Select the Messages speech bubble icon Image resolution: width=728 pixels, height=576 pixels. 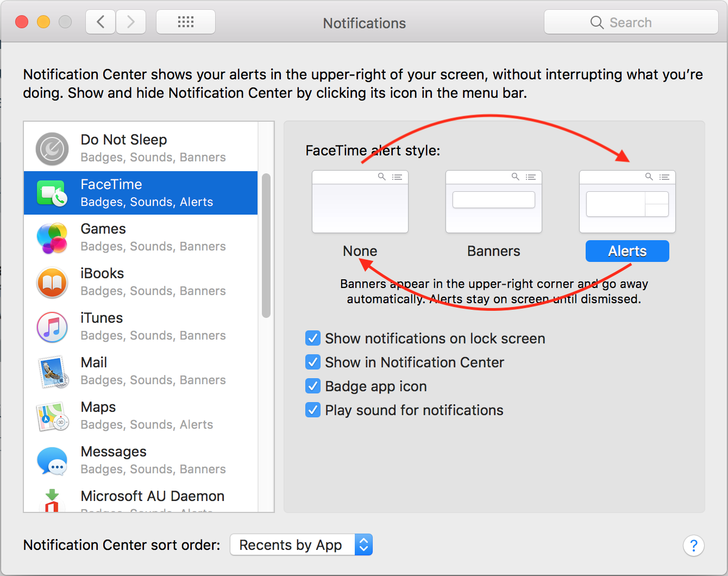(x=52, y=461)
